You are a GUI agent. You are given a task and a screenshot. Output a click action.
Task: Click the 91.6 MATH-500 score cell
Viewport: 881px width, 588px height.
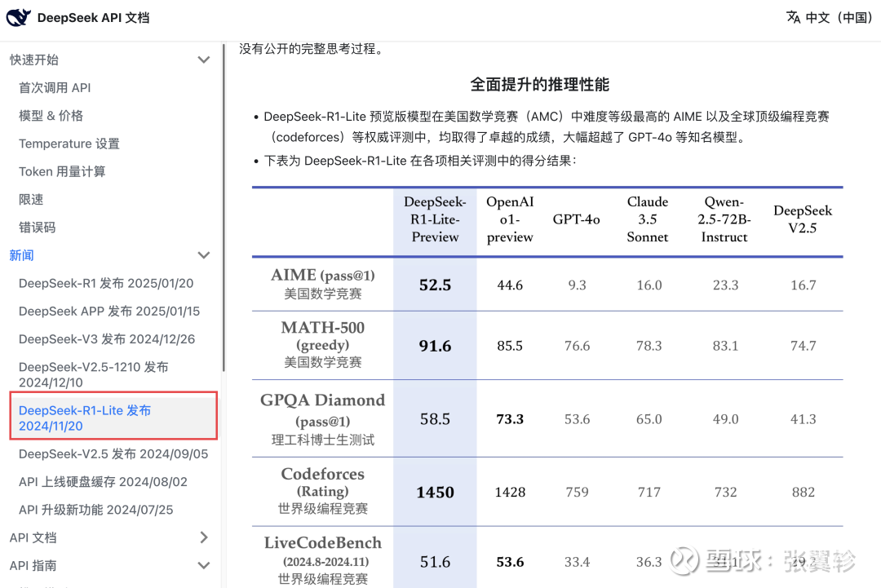[435, 346]
